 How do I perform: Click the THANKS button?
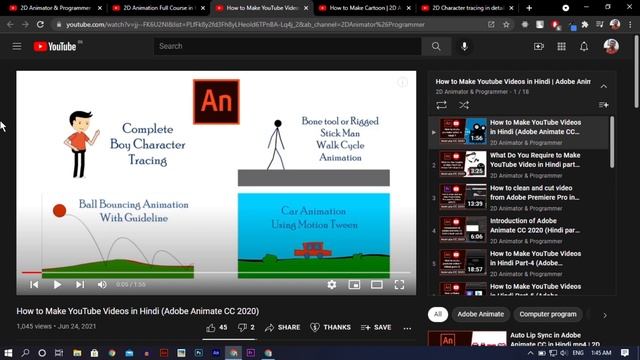330,327
